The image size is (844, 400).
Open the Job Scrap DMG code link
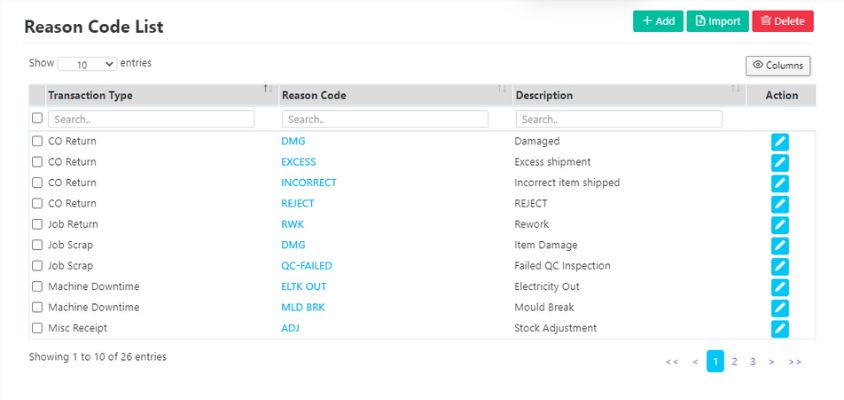click(293, 245)
